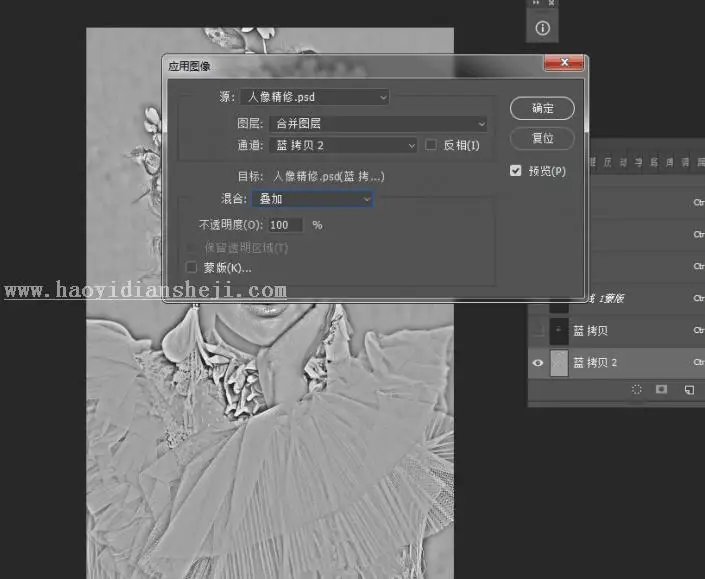Collapse the small panel dock arrows
Viewport: 705px width, 579px height.
[x=535, y=3]
